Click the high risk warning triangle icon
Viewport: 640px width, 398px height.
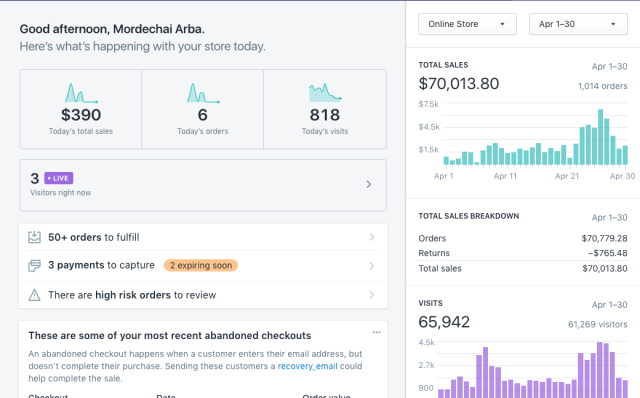tap(34, 295)
